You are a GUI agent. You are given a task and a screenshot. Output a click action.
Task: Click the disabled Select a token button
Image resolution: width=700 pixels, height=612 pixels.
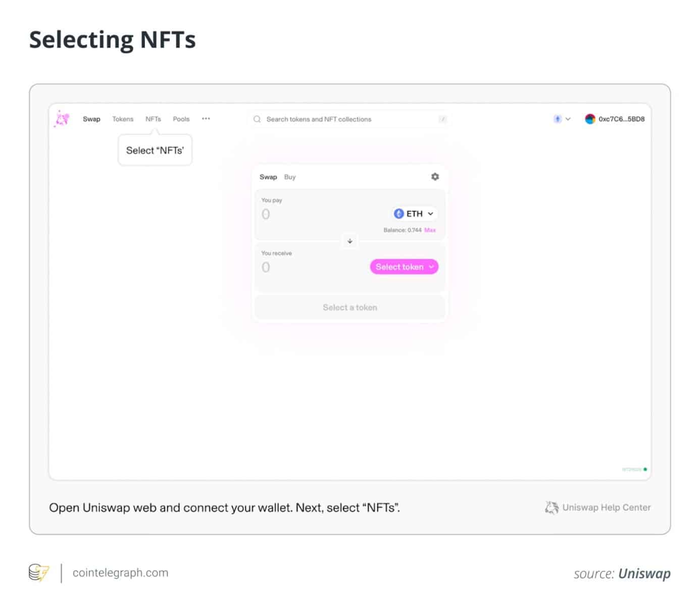tap(350, 308)
